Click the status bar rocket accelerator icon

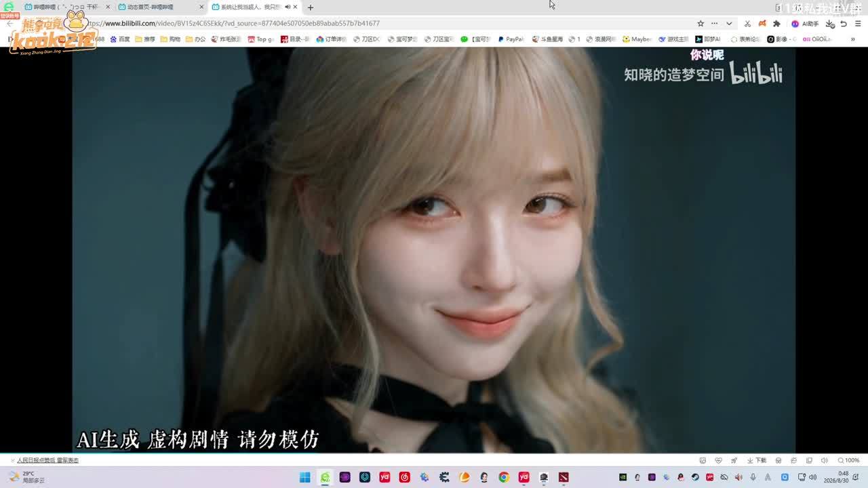[734, 460]
